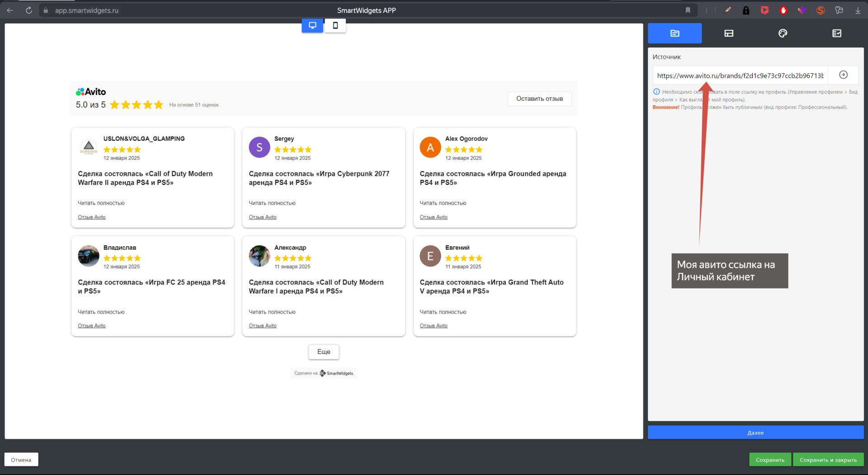Open the color palette tab

(783, 33)
